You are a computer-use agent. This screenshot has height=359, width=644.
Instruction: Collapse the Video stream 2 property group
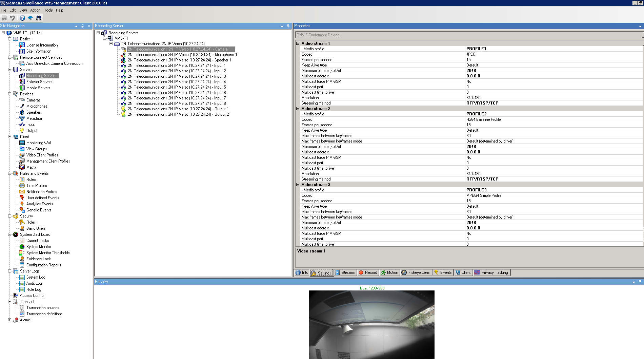coord(298,109)
